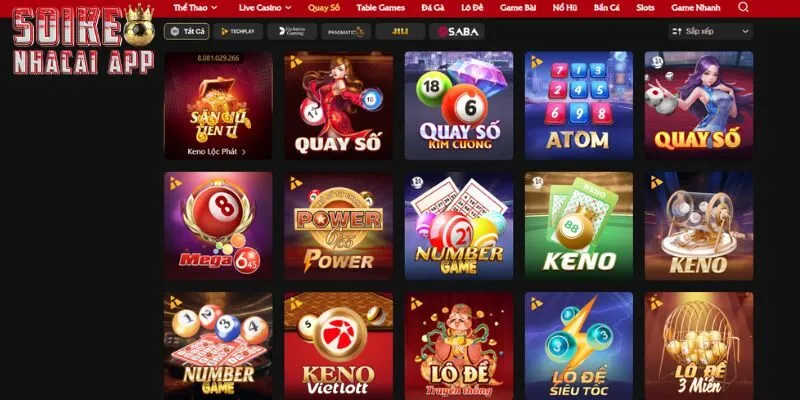Filter games by Evolution Gaming provider
800x400 pixels.
coord(292,32)
